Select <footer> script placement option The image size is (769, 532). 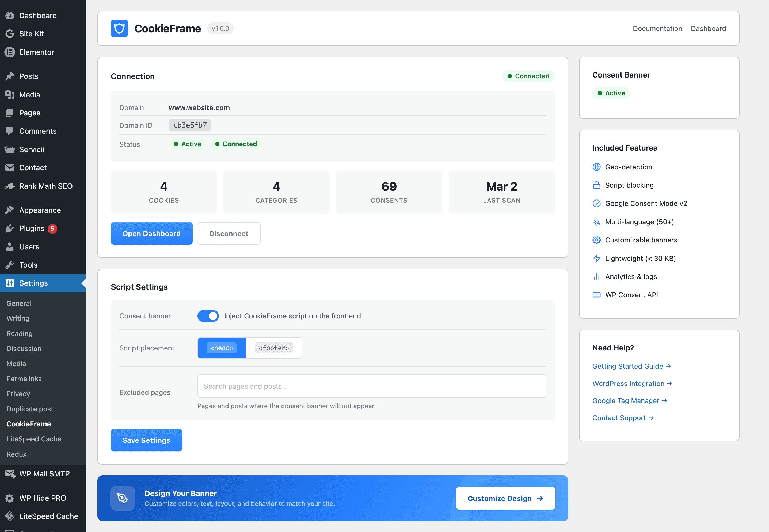coord(274,348)
